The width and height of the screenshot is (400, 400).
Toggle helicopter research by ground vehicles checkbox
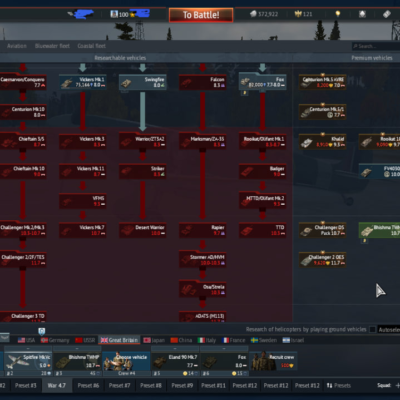[372, 329]
